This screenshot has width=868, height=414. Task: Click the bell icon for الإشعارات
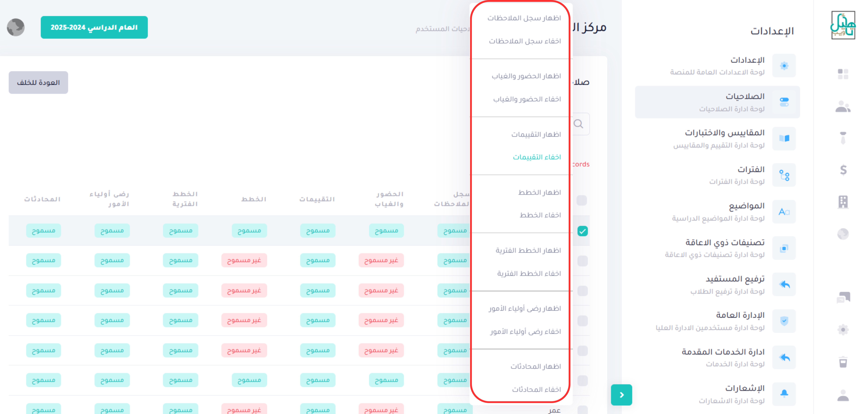[x=784, y=393]
